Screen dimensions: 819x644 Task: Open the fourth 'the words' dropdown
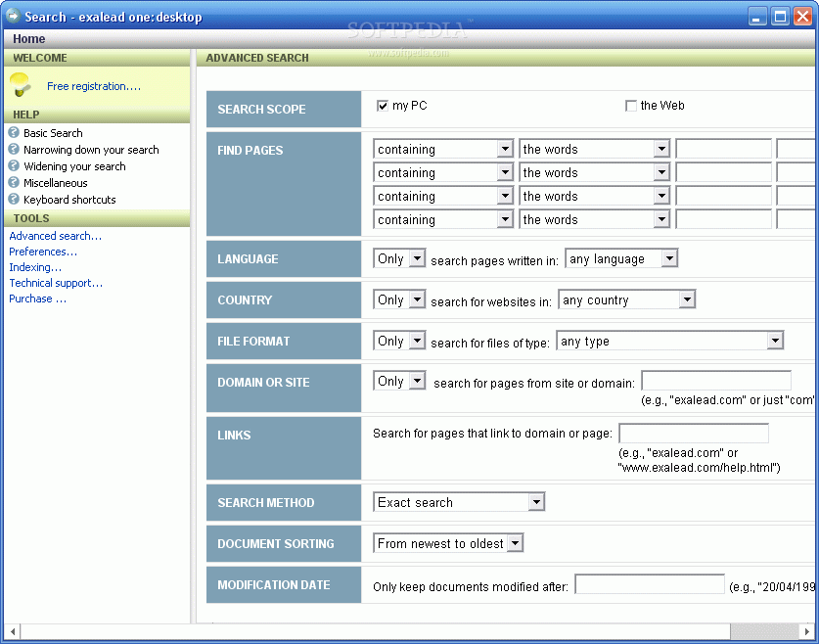594,219
